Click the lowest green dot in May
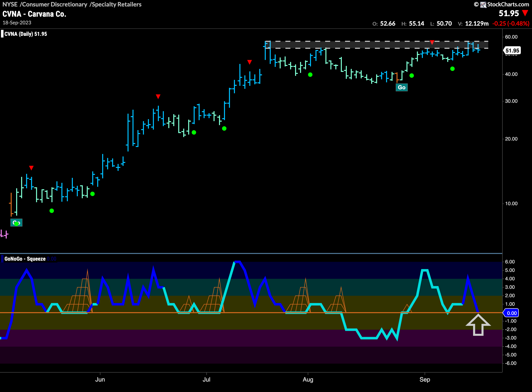 tap(16, 224)
